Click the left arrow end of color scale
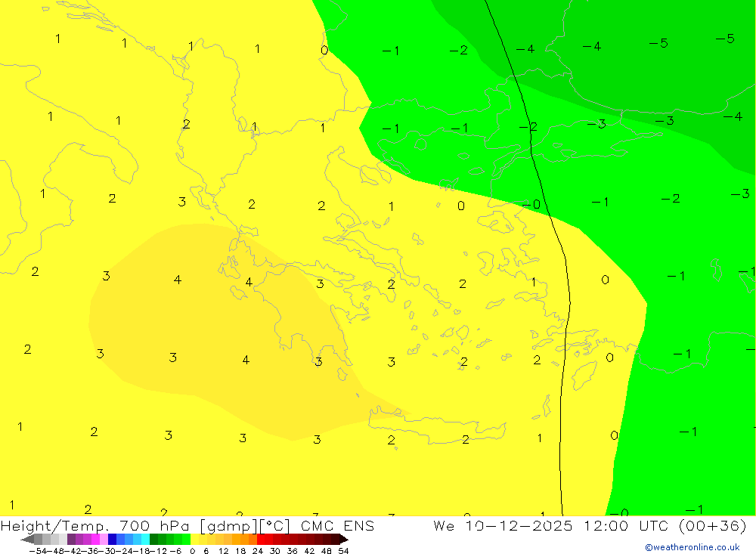The height and width of the screenshot is (554, 756). click(x=27, y=539)
